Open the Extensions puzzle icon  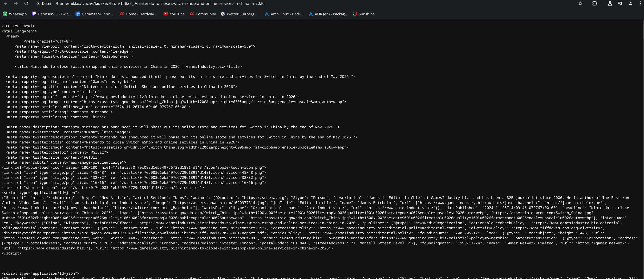[x=595, y=4]
